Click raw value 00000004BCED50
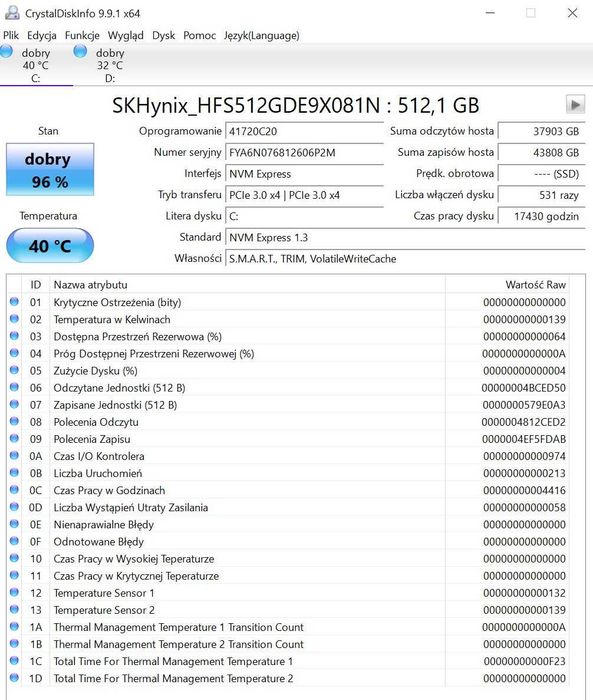This screenshot has width=593, height=700. click(x=523, y=388)
